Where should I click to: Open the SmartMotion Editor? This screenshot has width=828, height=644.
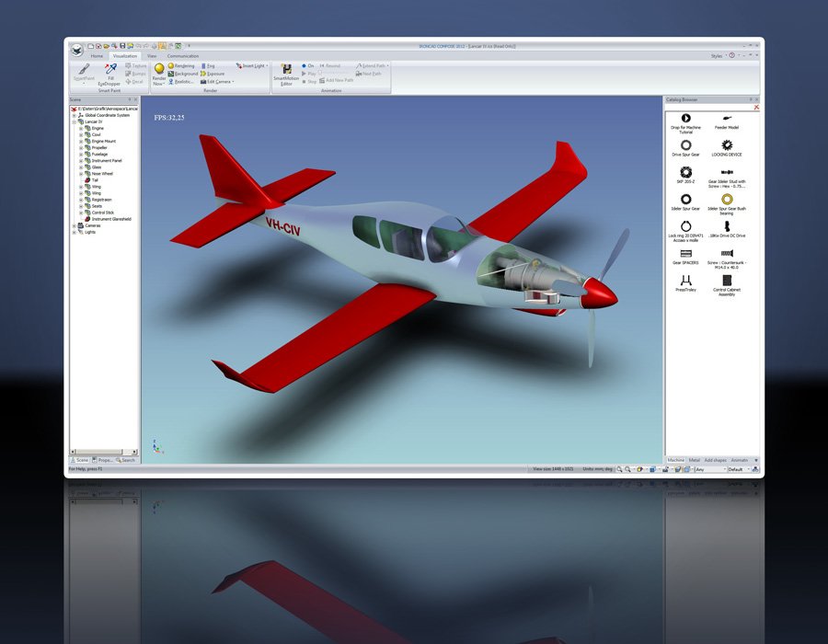(286, 75)
